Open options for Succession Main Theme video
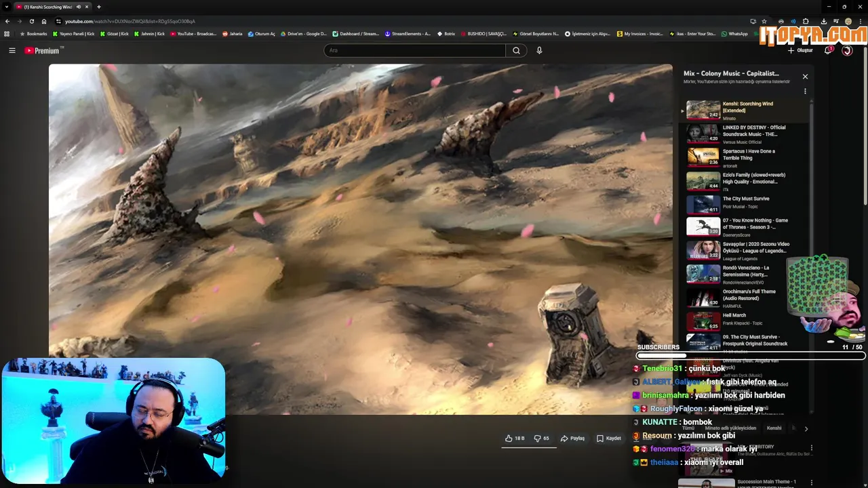The width and height of the screenshot is (868, 488). (x=811, y=483)
